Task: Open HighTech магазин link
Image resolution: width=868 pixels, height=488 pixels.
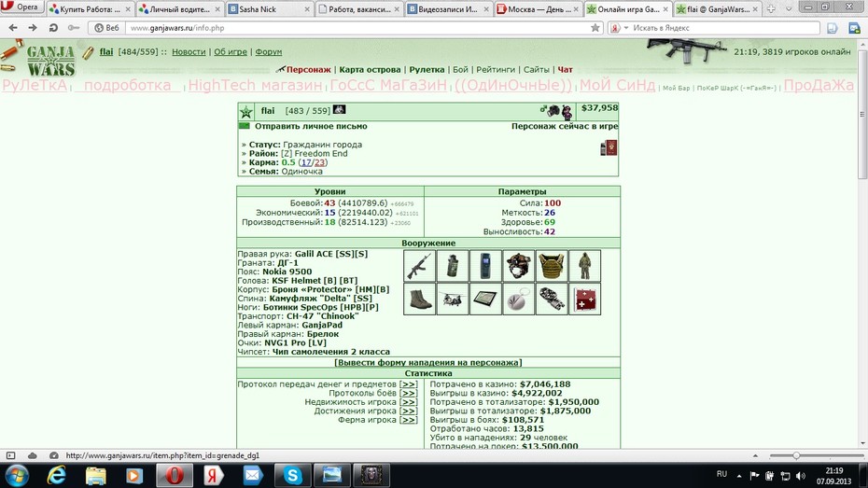Action: click(255, 85)
